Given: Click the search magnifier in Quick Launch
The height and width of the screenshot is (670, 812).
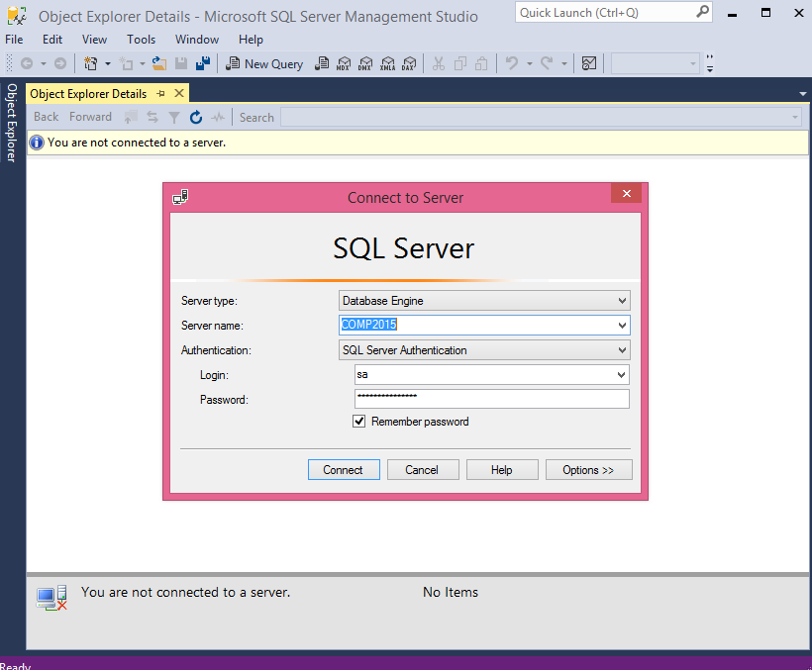Looking at the screenshot, I should click(x=702, y=12).
